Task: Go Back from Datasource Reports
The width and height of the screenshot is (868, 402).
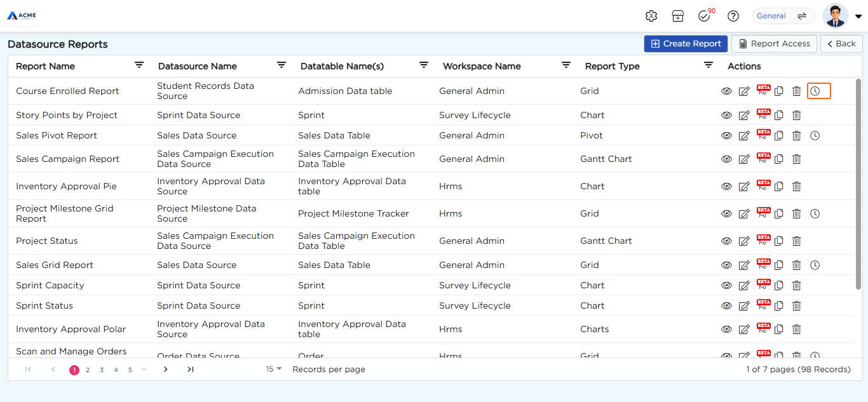Action: (x=841, y=44)
